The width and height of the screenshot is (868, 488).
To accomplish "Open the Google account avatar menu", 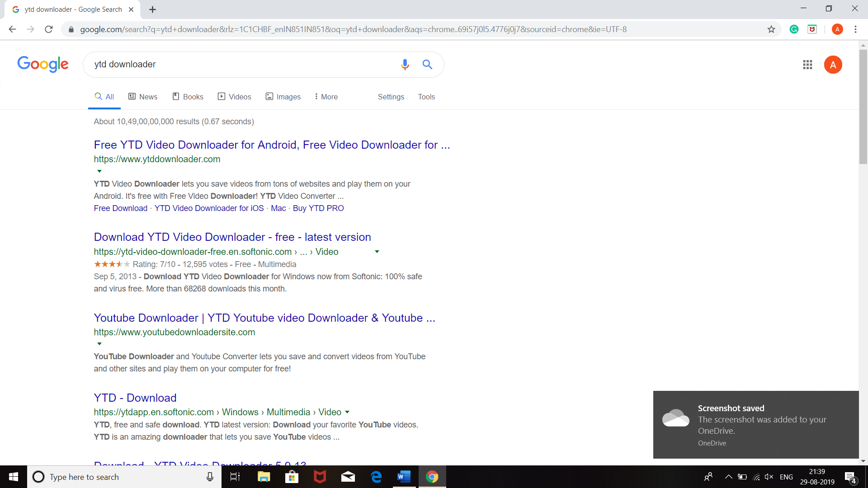I will [833, 65].
